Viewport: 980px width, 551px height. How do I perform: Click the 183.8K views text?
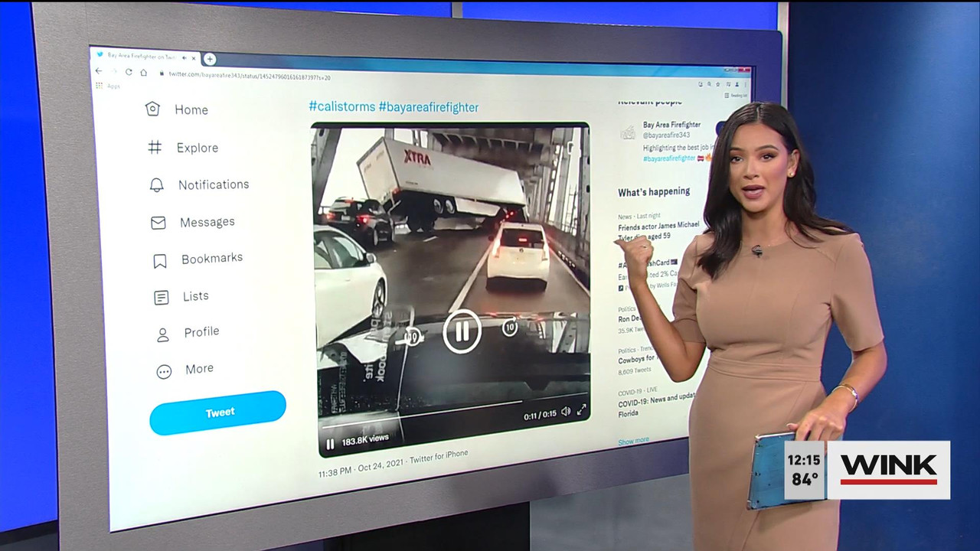[x=365, y=440]
